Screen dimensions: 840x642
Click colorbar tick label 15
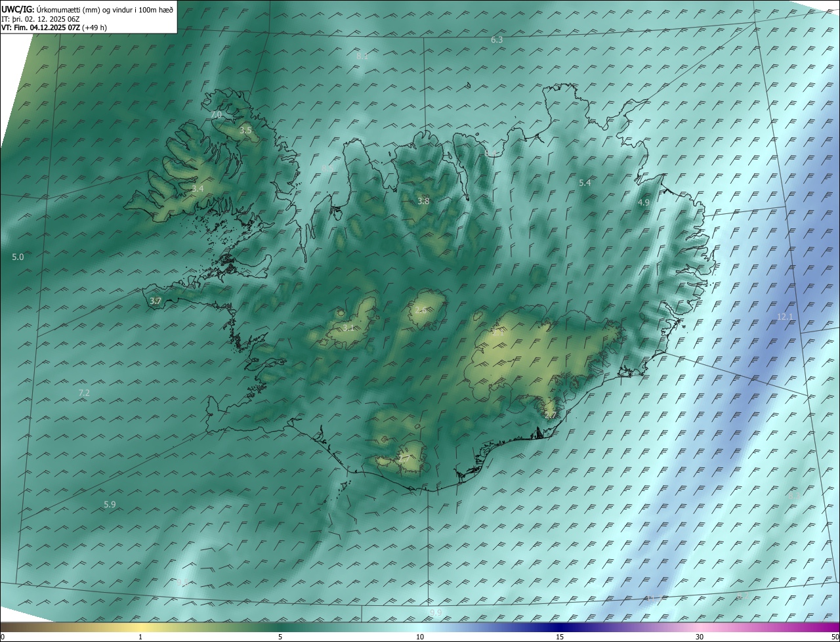(560, 637)
